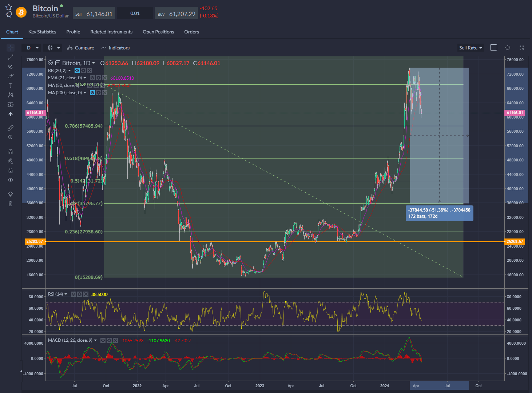The image size is (532, 393).
Task: Select the zoom in tool
Action: [x=11, y=137]
